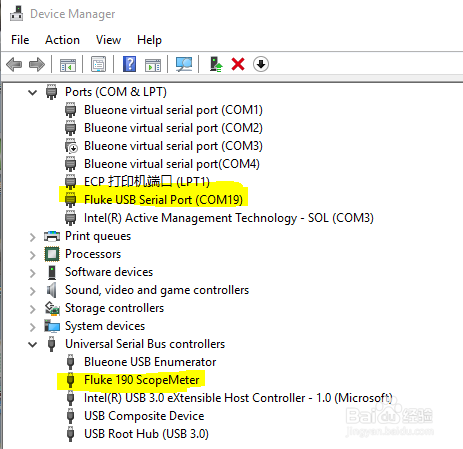Click the USB Root Hub plug icon

pos(70,434)
